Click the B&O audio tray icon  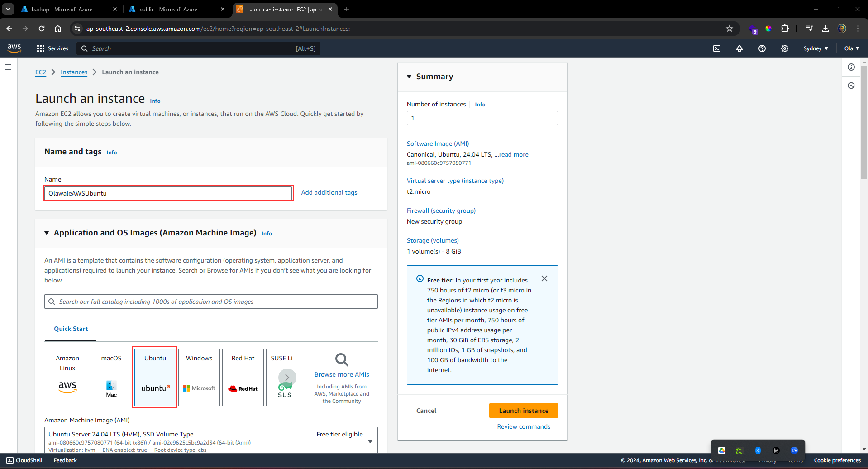pos(776,450)
